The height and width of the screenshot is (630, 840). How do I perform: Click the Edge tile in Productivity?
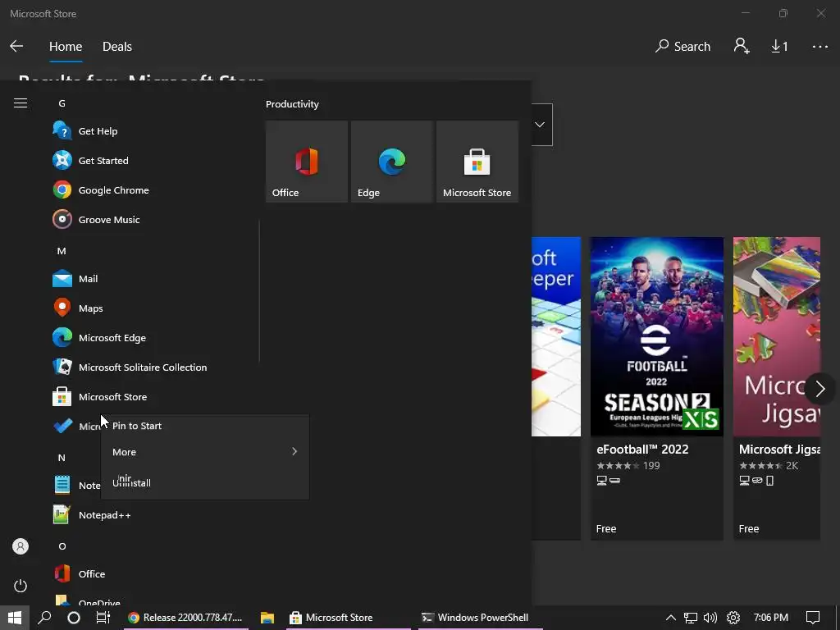(391, 162)
